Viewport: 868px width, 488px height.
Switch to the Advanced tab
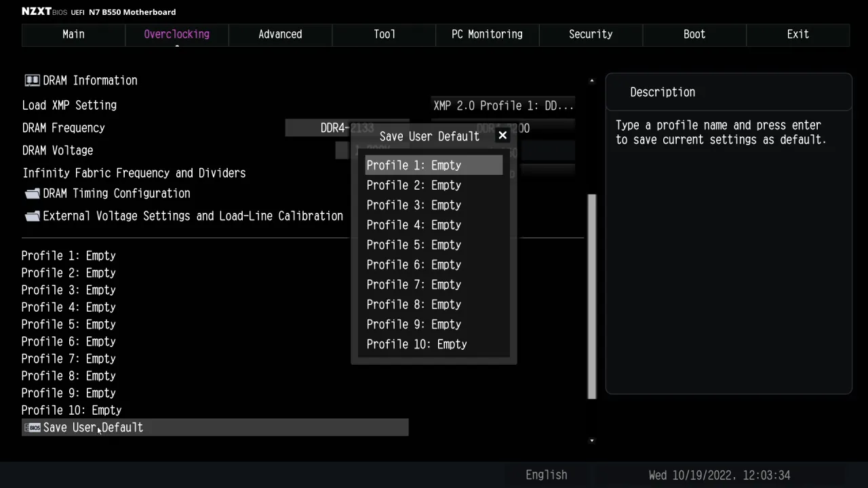[280, 35]
